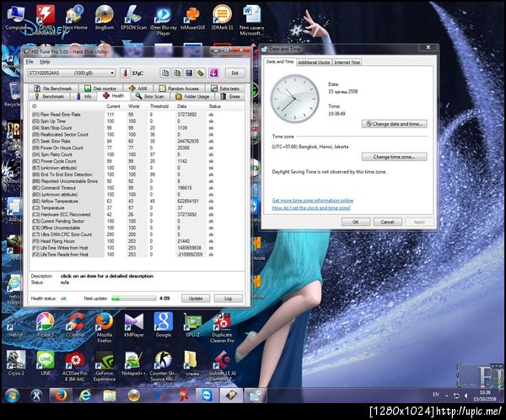Click the analog clock face in Date and Time
The width and height of the screenshot is (506, 420).
coord(294,99)
